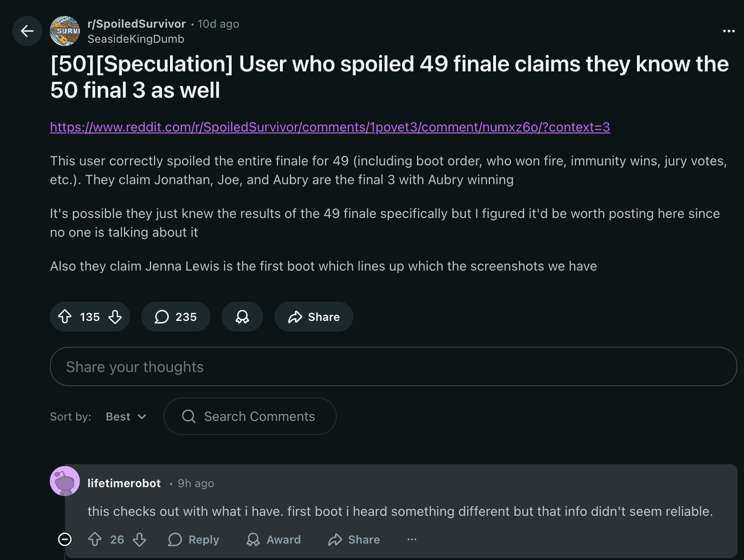Follow the reddit.com comment link in post

(x=330, y=127)
